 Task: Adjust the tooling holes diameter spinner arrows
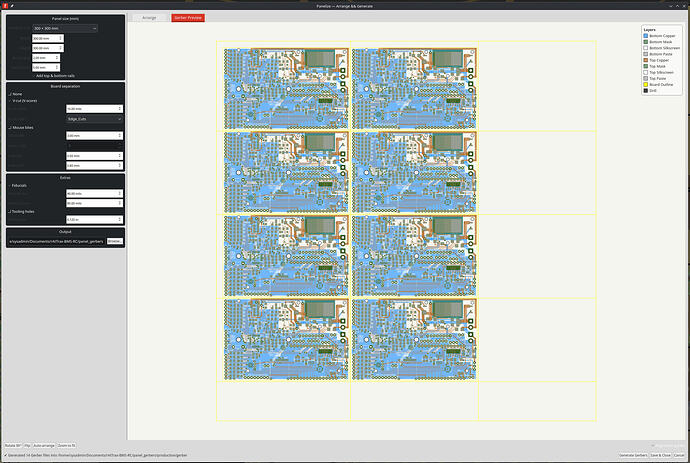point(120,219)
